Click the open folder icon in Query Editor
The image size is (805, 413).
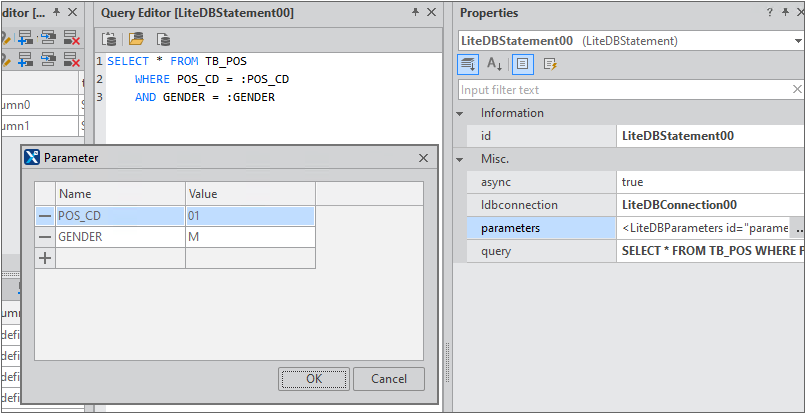tap(136, 39)
